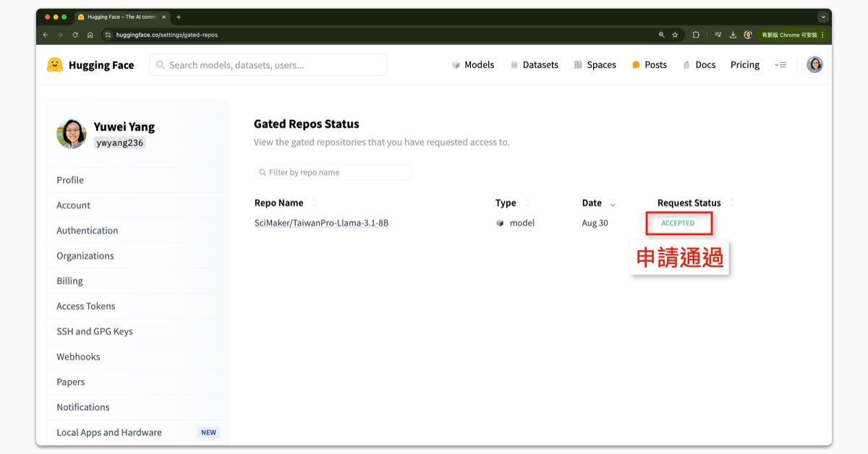
Task: Expand the more-options menu next to Pricing
Action: (x=780, y=65)
